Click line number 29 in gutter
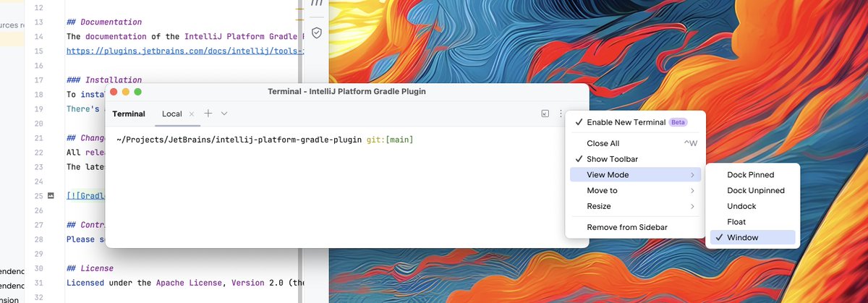868x303 pixels. [x=39, y=254]
